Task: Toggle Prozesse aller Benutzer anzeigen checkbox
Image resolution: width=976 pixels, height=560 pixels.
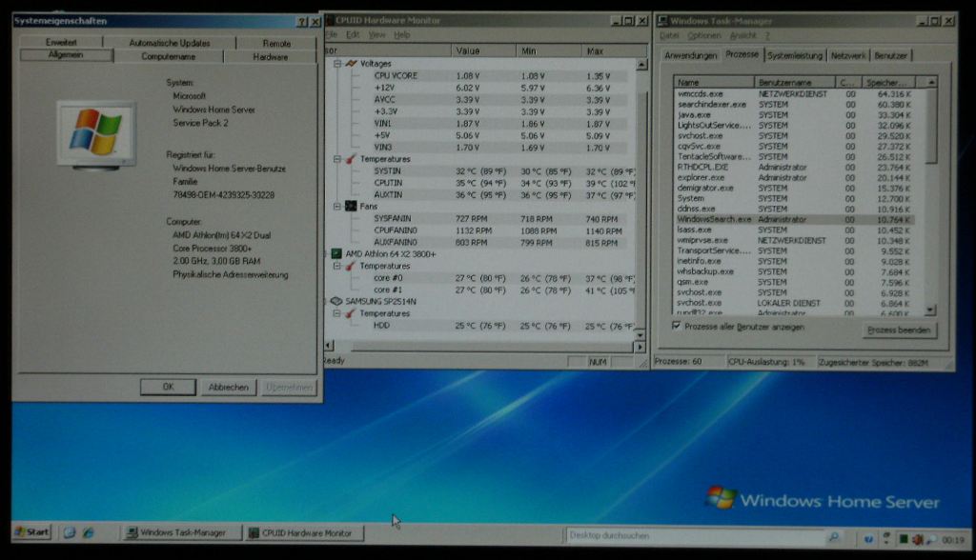Action: [677, 326]
